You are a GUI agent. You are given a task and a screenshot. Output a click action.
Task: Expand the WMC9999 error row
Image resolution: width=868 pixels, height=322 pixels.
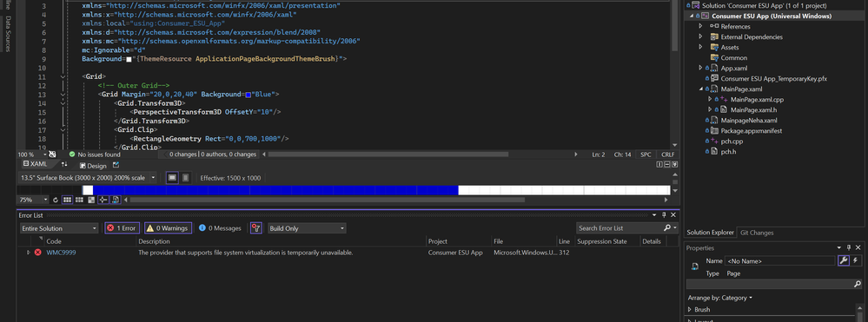[x=28, y=253]
